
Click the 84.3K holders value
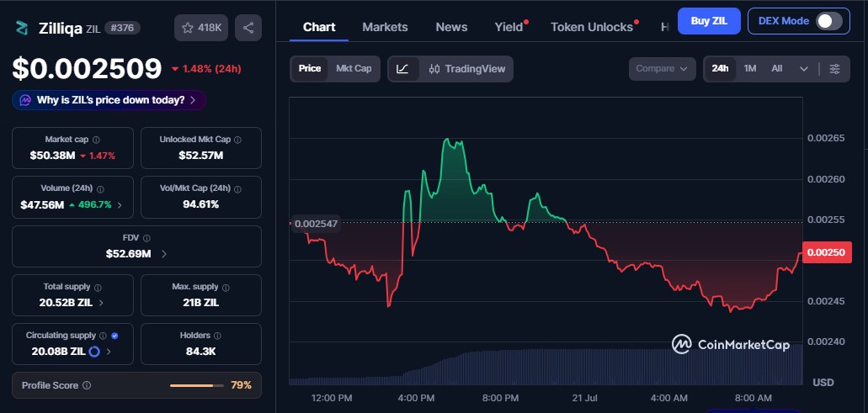(x=201, y=351)
